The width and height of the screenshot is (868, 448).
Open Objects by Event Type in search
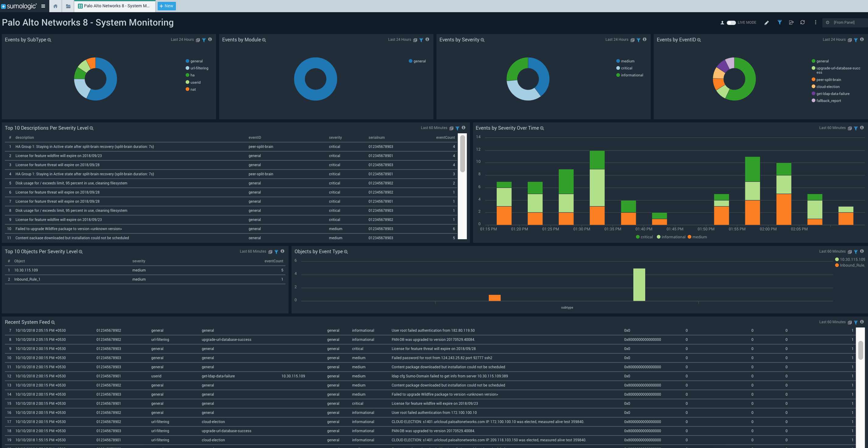pyautogui.click(x=346, y=252)
